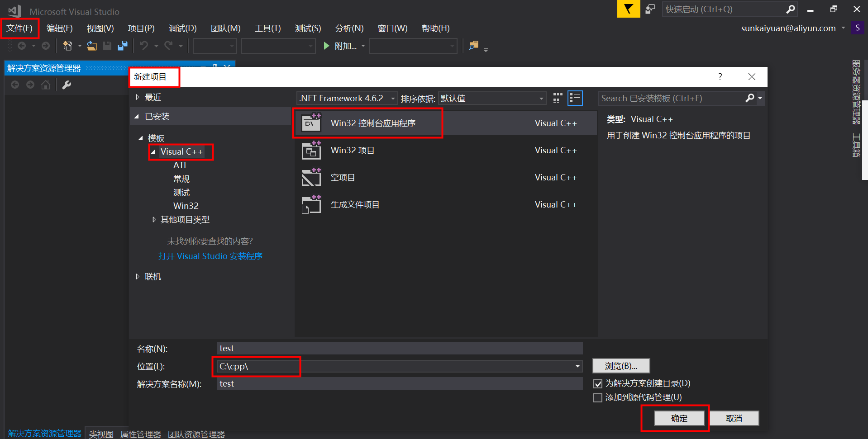Viewport: 868px width, 439px height.
Task: Collapse the 模板 tree node
Action: pos(141,138)
